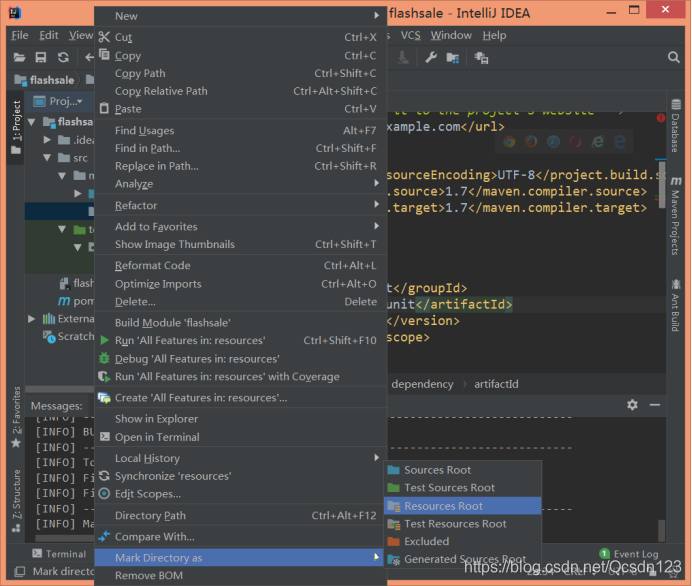Open in Opera browser icon

tap(575, 142)
